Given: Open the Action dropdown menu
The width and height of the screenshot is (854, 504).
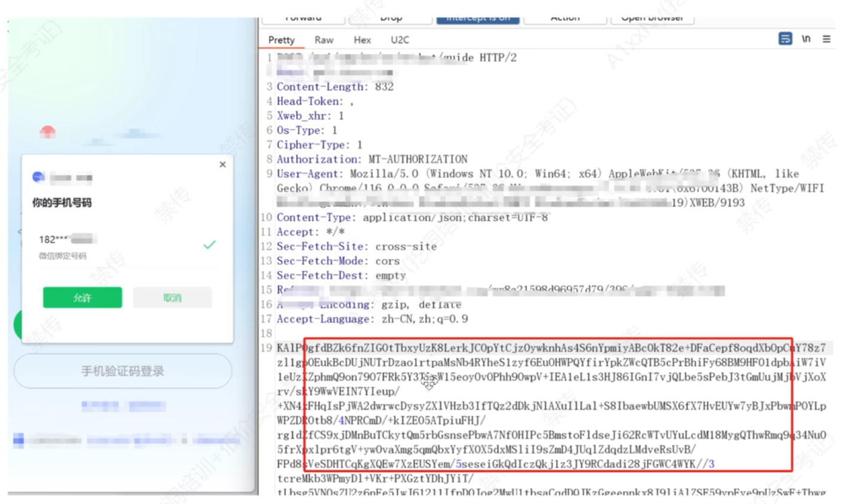Looking at the screenshot, I should tap(565, 19).
